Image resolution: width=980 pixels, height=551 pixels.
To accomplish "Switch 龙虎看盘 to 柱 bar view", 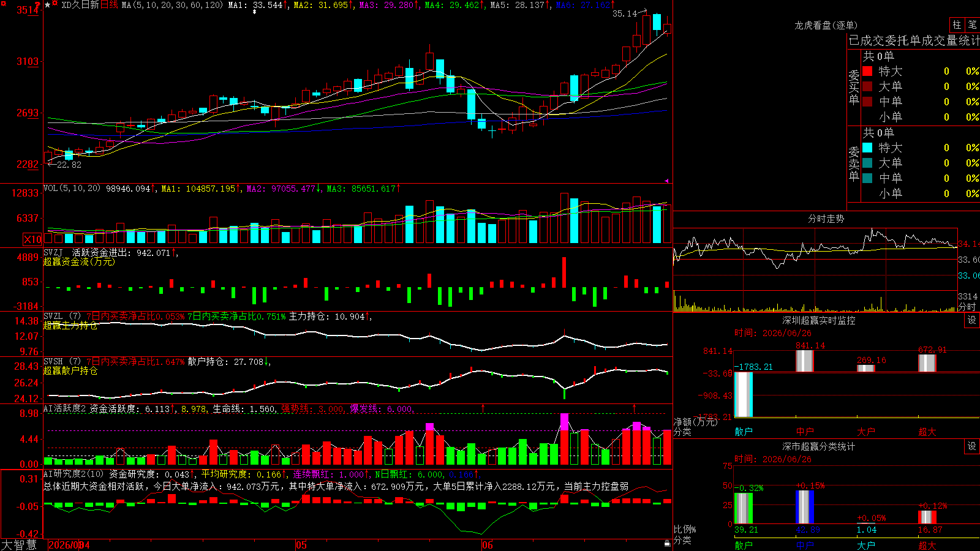I will coord(957,25).
